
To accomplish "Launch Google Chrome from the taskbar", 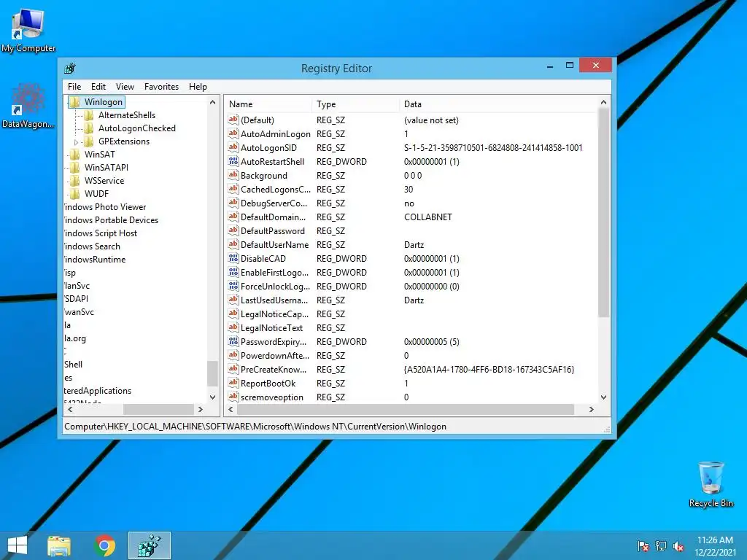I will 105,545.
